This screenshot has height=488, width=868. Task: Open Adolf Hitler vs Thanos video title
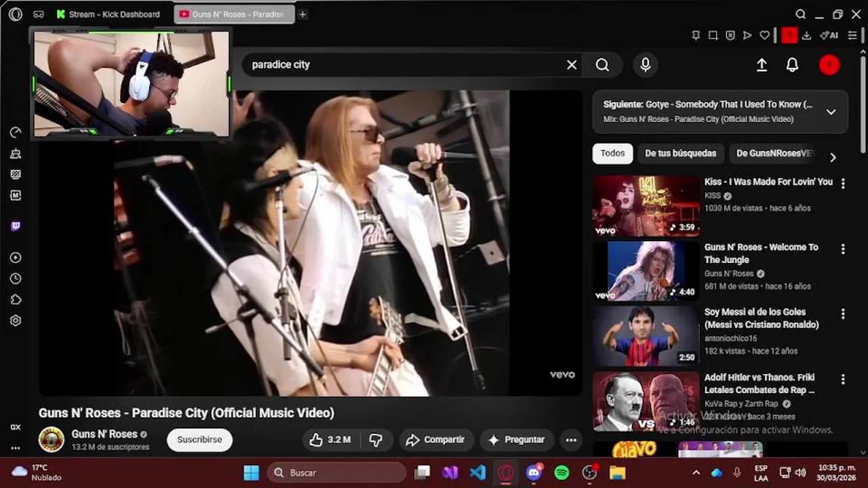(x=759, y=384)
